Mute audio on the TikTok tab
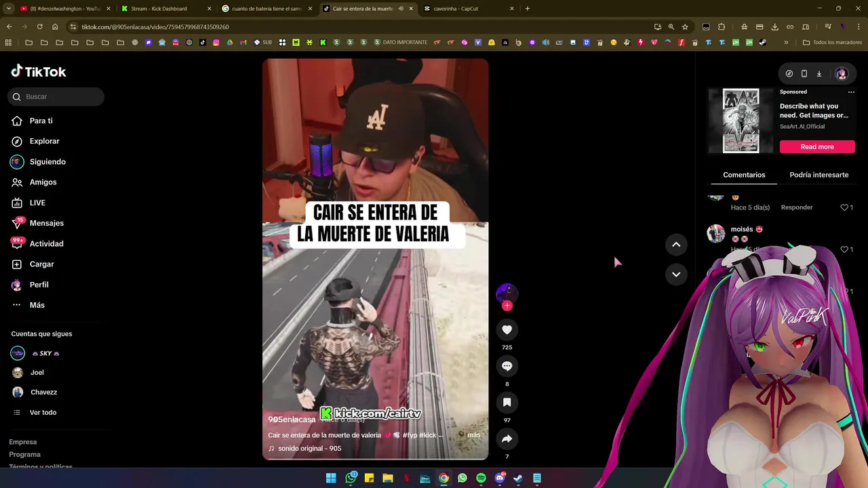Screen dimensions: 868x488 point(401,9)
